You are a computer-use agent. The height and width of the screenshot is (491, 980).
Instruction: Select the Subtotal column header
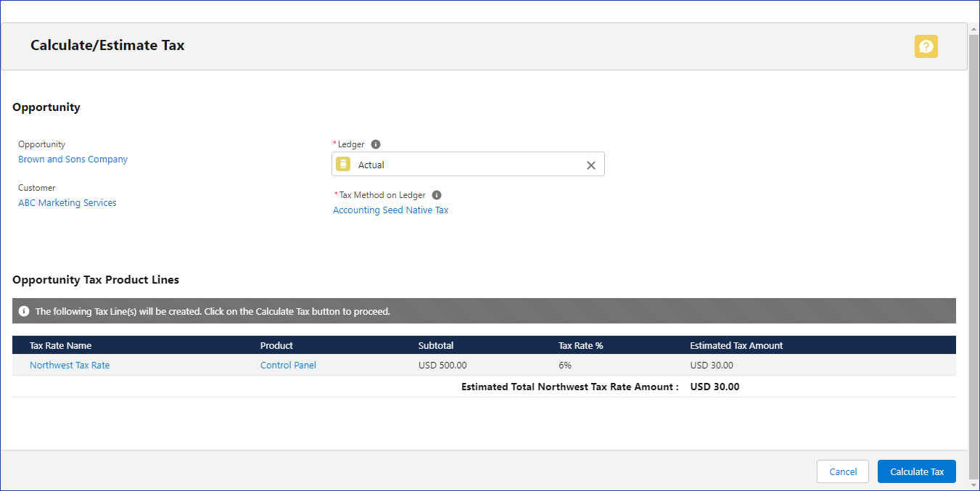coord(435,345)
